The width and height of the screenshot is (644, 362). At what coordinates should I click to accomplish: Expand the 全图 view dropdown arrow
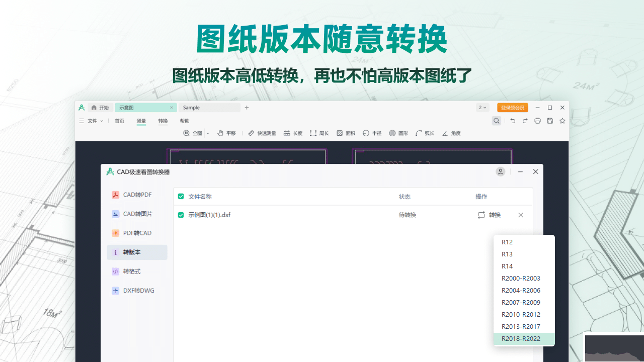click(207, 133)
